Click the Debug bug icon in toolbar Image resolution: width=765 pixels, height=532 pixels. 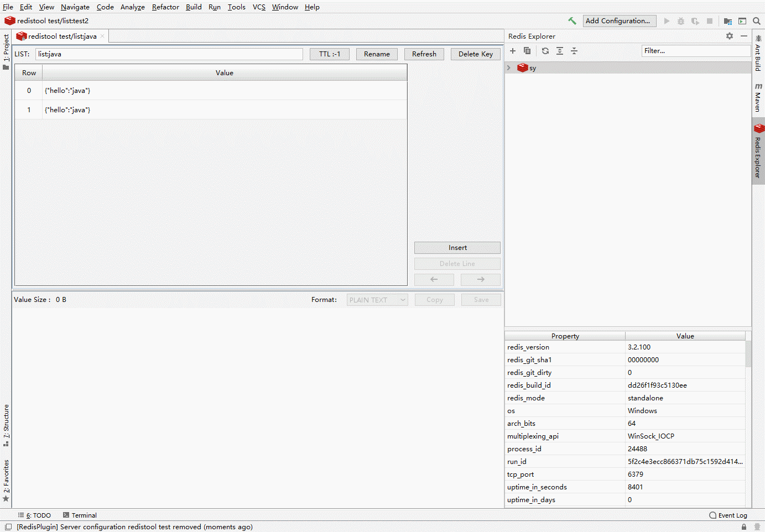click(681, 21)
